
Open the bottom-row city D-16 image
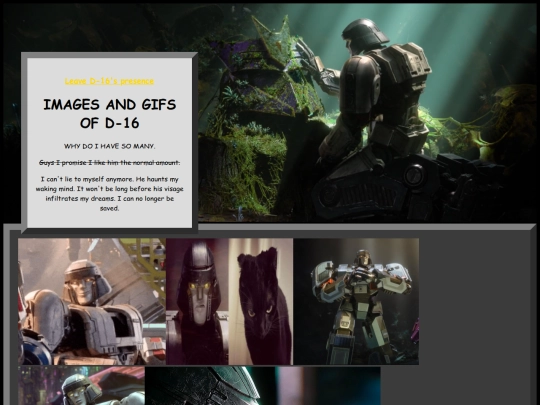[81, 386]
